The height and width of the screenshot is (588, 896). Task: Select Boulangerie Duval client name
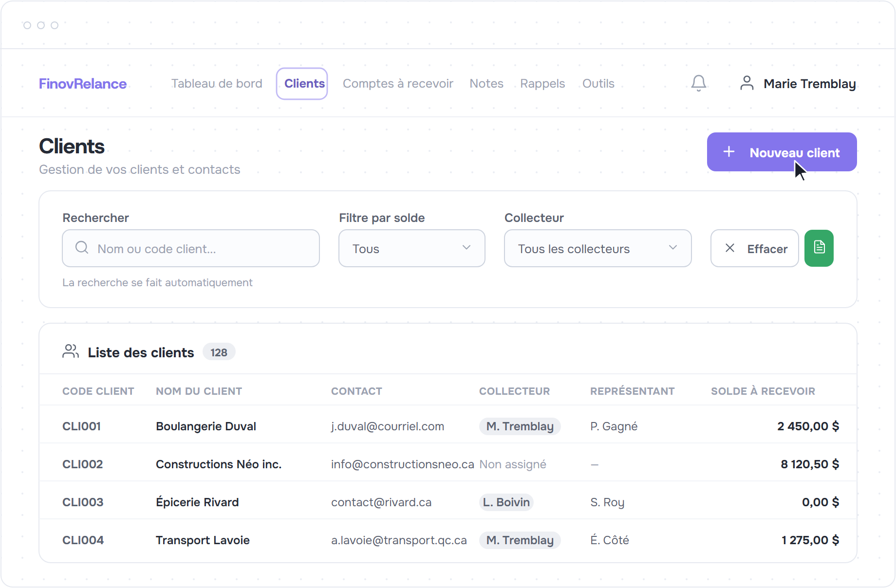(206, 426)
